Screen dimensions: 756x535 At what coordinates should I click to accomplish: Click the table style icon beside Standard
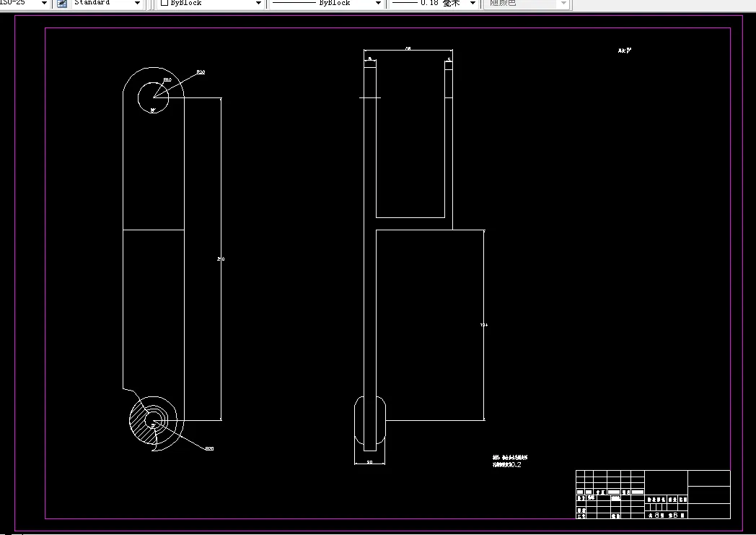[x=62, y=4]
